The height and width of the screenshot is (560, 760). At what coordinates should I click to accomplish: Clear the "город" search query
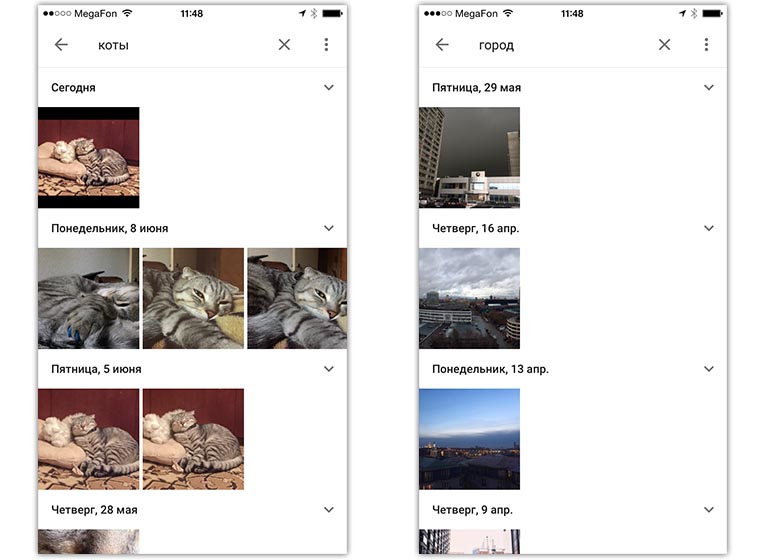pos(665,45)
